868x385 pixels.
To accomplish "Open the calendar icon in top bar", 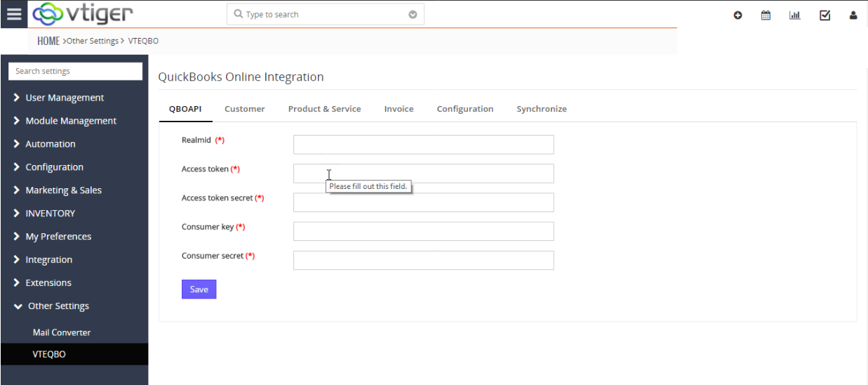I will point(766,15).
